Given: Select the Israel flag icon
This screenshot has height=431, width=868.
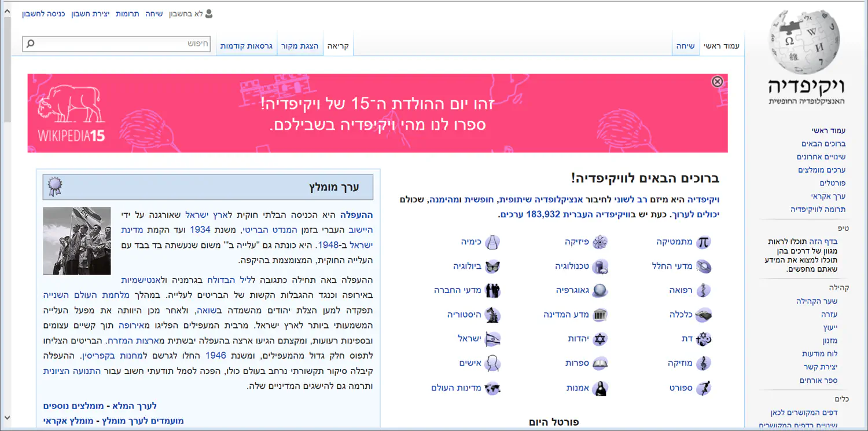Looking at the screenshot, I should tap(492, 339).
